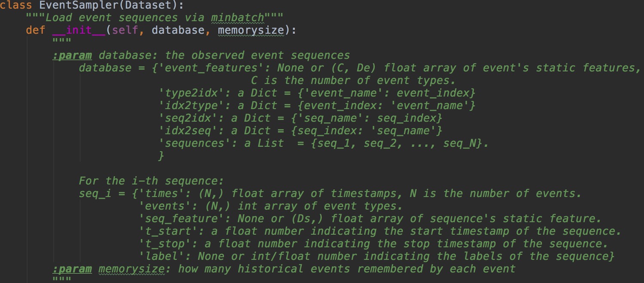Click the 'event_features' dictionary key
This screenshot has width=644, height=283.
point(211,68)
